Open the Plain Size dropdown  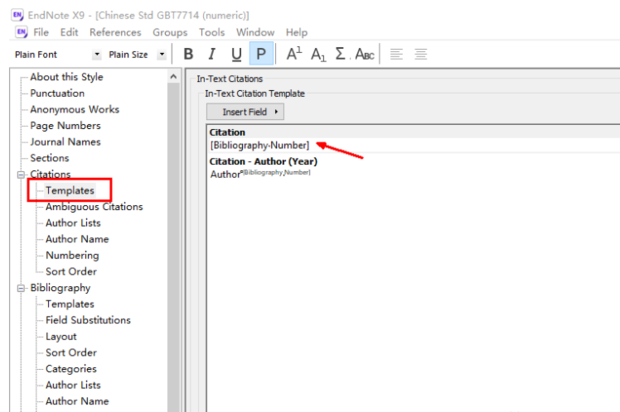tap(162, 54)
